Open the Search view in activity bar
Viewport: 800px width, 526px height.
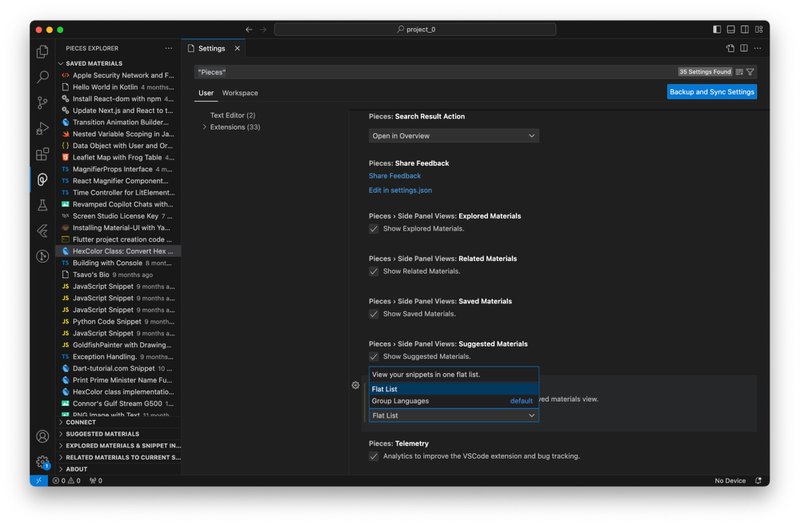click(42, 77)
